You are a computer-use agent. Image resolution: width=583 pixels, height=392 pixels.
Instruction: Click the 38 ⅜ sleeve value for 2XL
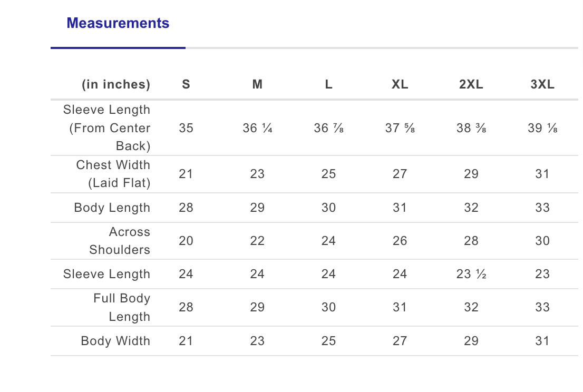(471, 128)
